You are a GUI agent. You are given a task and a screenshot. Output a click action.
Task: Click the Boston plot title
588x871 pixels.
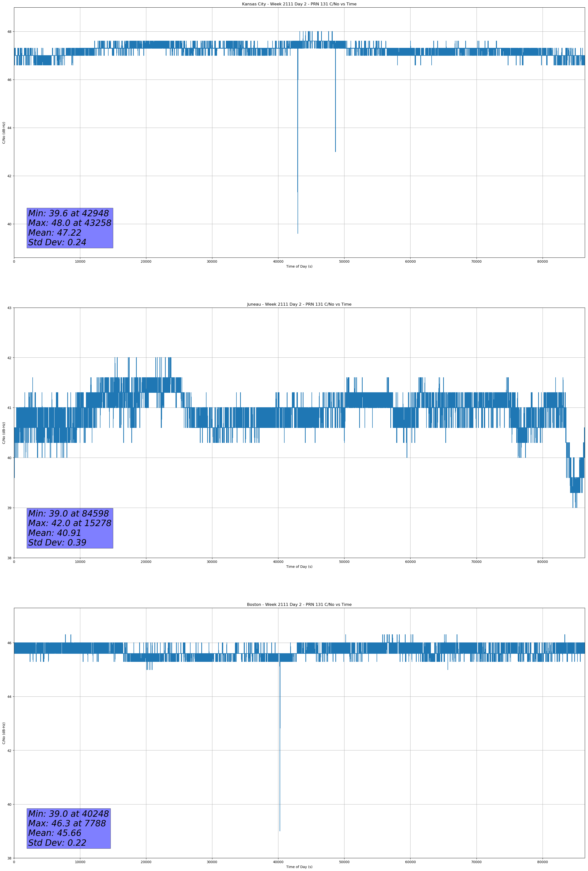(x=299, y=605)
